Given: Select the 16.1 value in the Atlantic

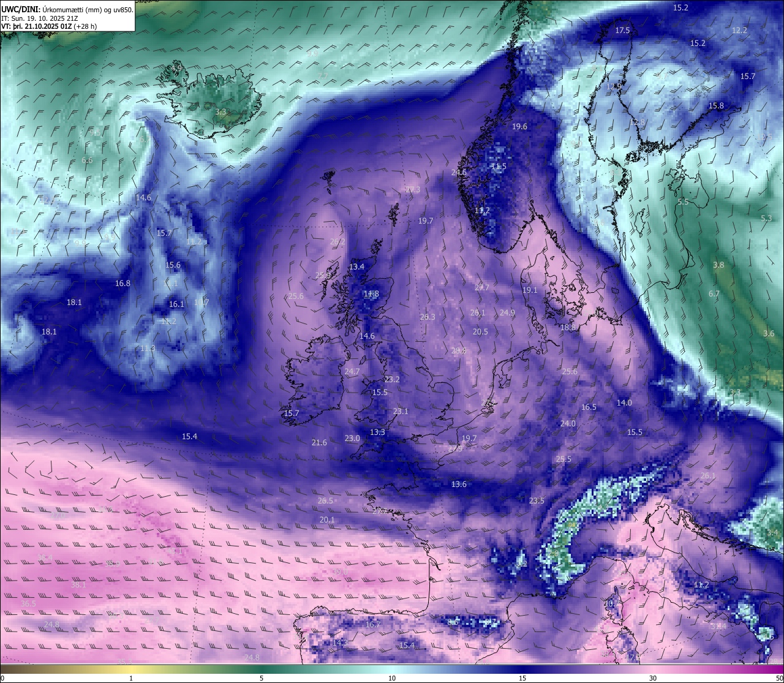Looking at the screenshot, I should pyautogui.click(x=176, y=304).
